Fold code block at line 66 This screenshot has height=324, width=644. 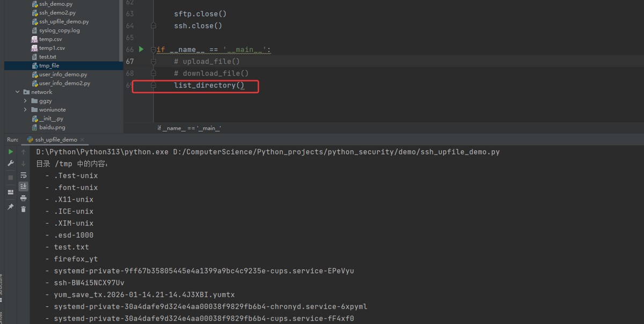tap(153, 49)
